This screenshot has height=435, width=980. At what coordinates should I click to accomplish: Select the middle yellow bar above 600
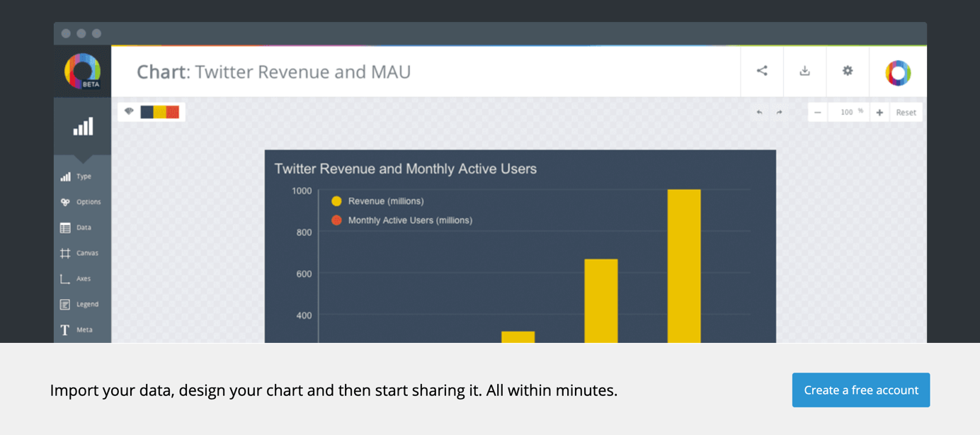click(x=600, y=301)
